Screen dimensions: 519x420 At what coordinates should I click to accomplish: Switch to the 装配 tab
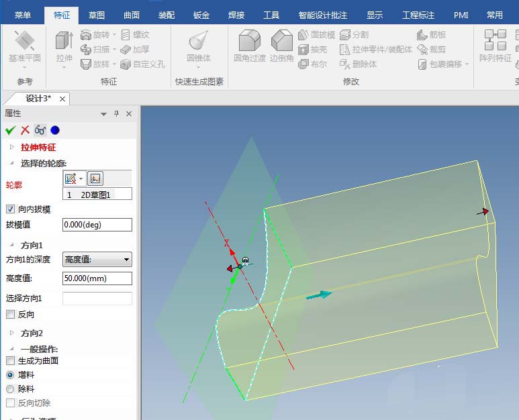click(x=166, y=15)
